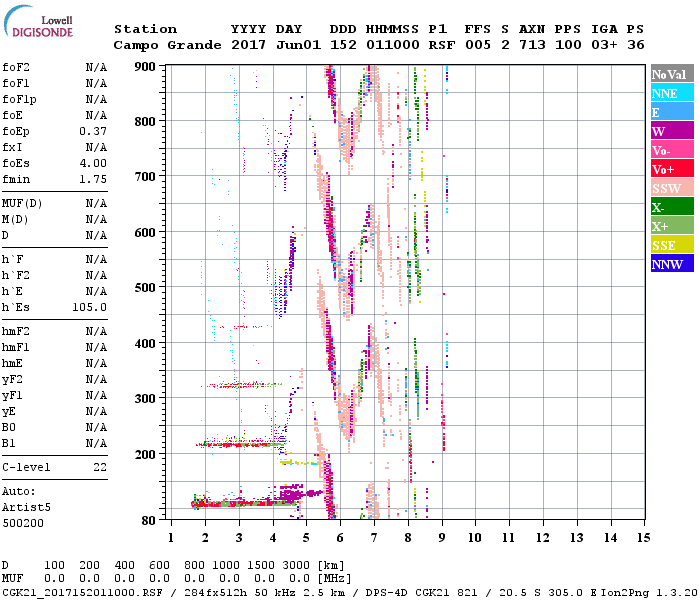The image size is (700, 600).
Task: Click the 900 km height axis label
Action: 145,67
